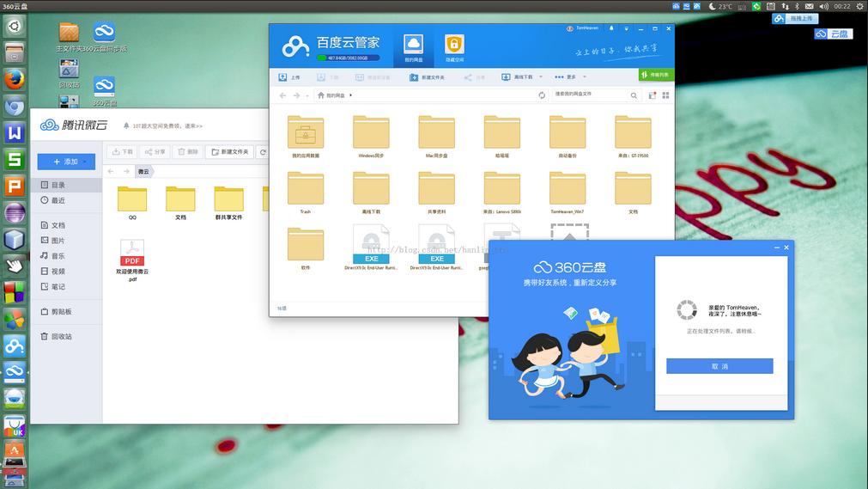This screenshot has width=868, height=489.
Task: Click Baidu storage usage progress bar
Action: pos(349,58)
